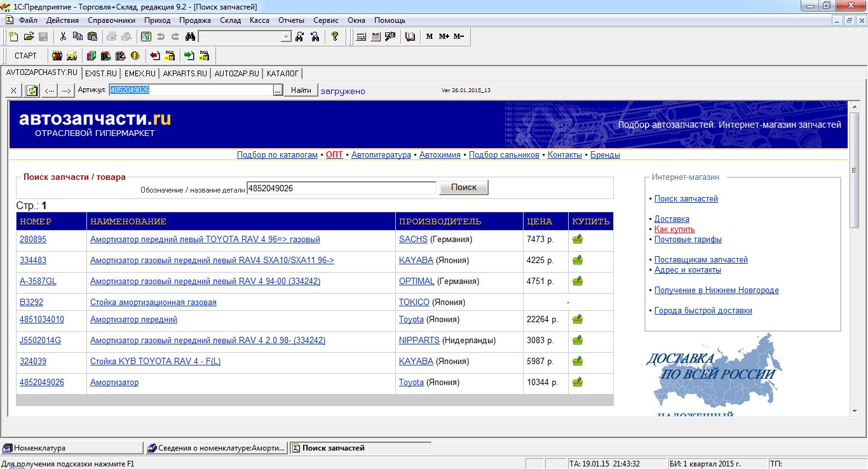Screen dimensions: 868x469
Task: Click the ellipsis button next to Артикул field
Action: (277, 90)
